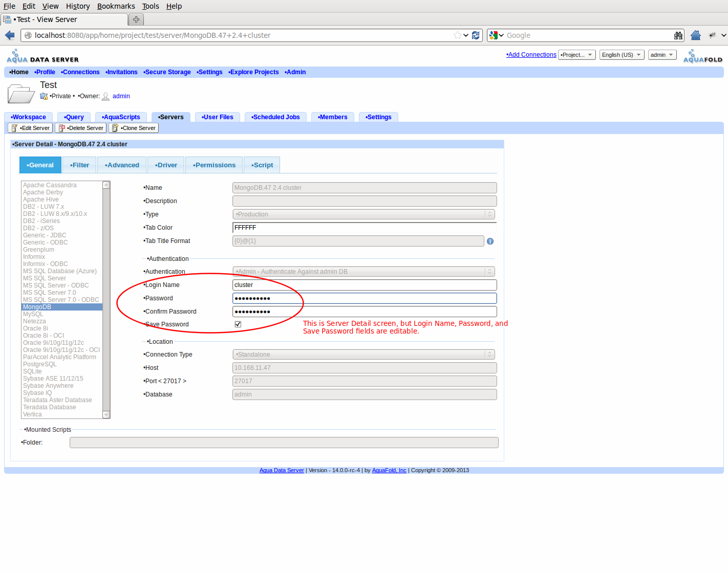Click the Aqua Data Server logo
Viewport: 728px width, 574px height.
(x=43, y=56)
